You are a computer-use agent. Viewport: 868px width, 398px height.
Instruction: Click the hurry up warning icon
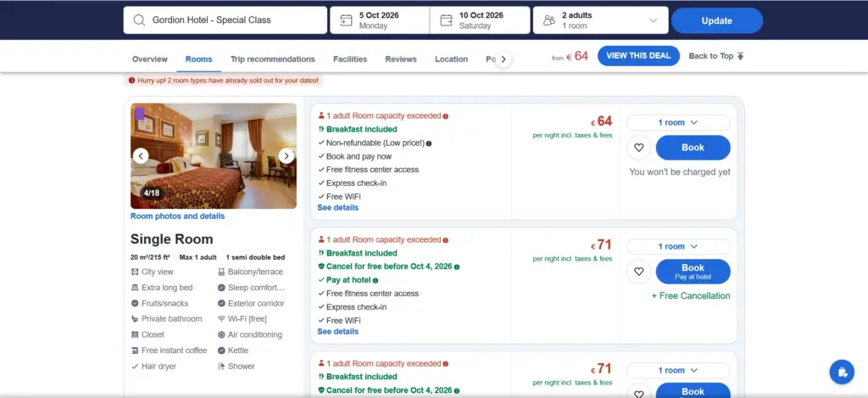131,81
